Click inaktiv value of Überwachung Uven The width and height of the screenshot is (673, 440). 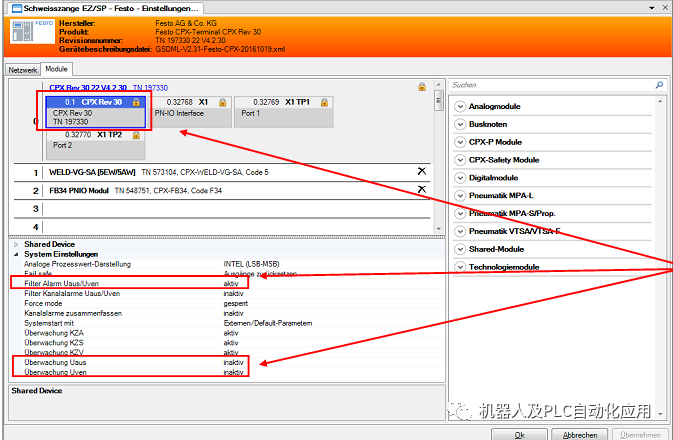coord(233,372)
